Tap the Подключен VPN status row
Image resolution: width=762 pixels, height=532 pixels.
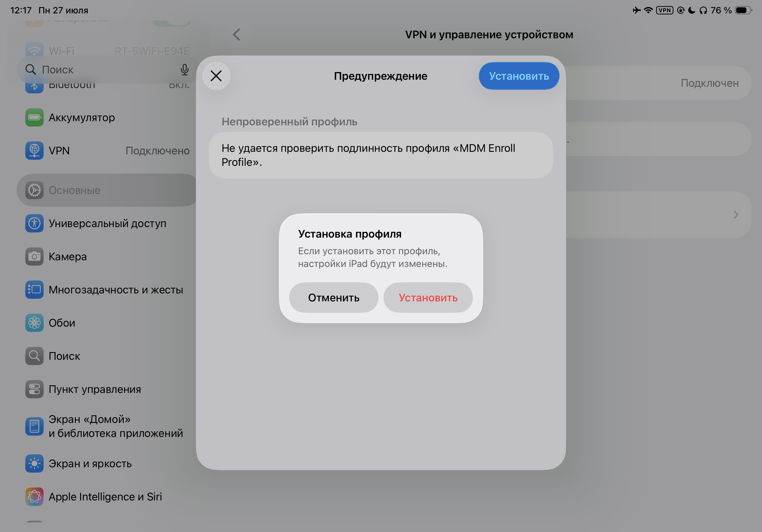[x=658, y=83]
